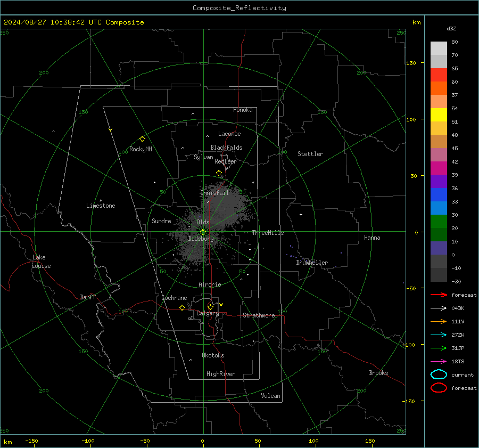
Task: Click the bright red swatch in dBZ scale
Action: [439, 75]
